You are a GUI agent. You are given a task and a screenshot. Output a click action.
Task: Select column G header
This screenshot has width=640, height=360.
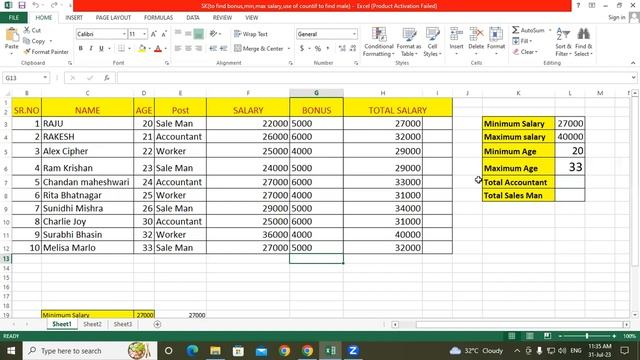(x=316, y=93)
